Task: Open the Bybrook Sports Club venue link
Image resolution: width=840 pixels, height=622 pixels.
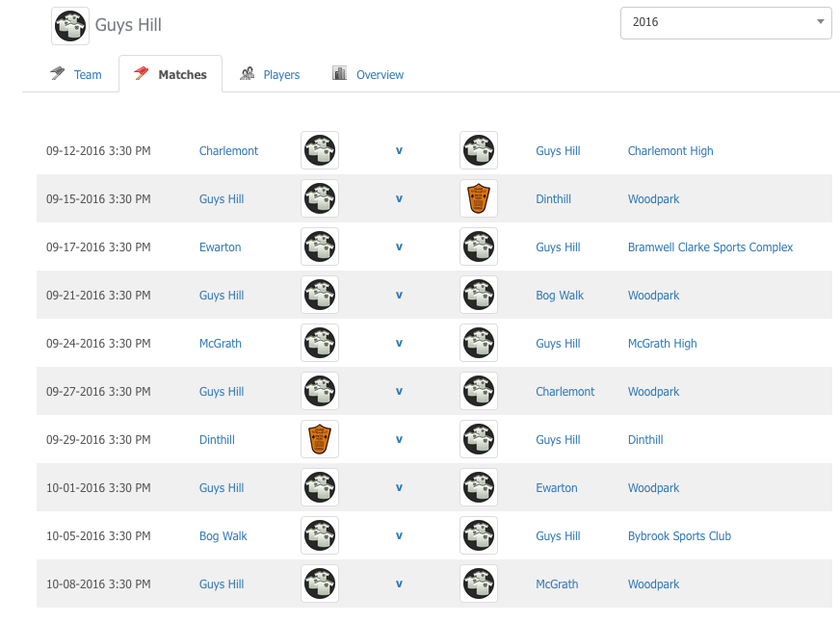Action: (x=679, y=535)
